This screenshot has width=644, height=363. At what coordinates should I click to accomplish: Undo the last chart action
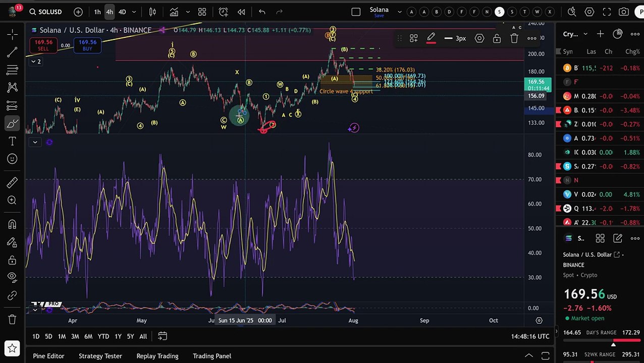coord(262,12)
